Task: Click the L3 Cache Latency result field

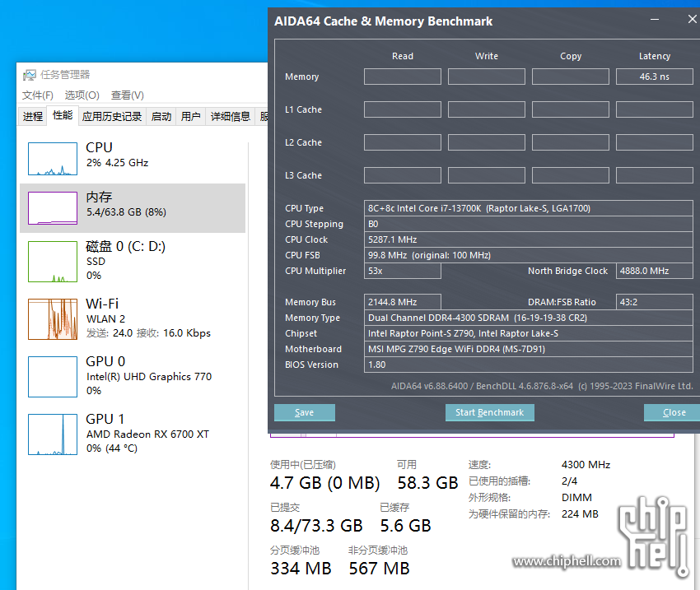Action: (655, 176)
